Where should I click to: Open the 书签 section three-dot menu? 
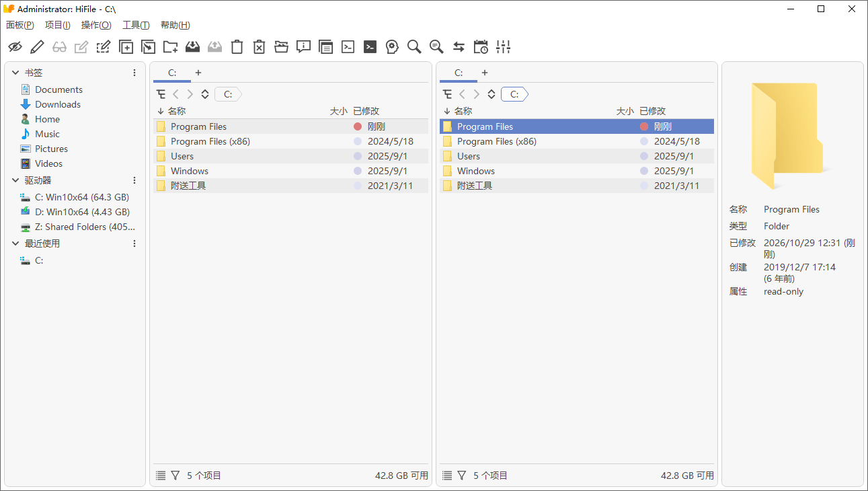pos(134,73)
